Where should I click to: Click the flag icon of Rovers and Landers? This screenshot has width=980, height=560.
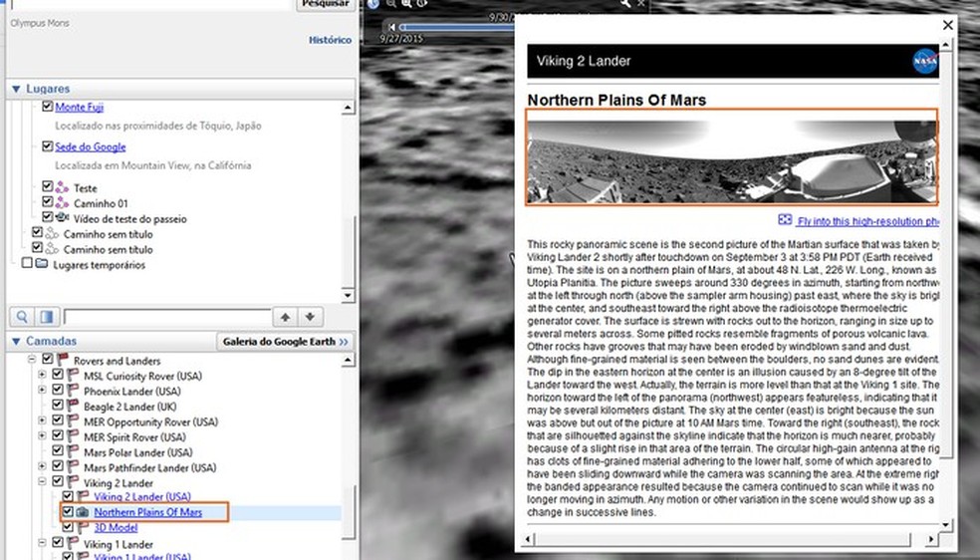[63, 360]
